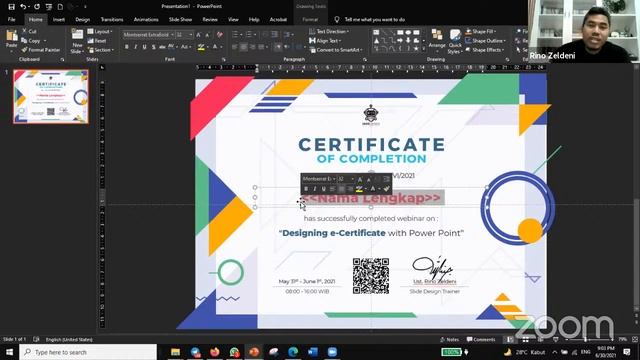Select the star shape in shapes gallery

click(x=416, y=49)
